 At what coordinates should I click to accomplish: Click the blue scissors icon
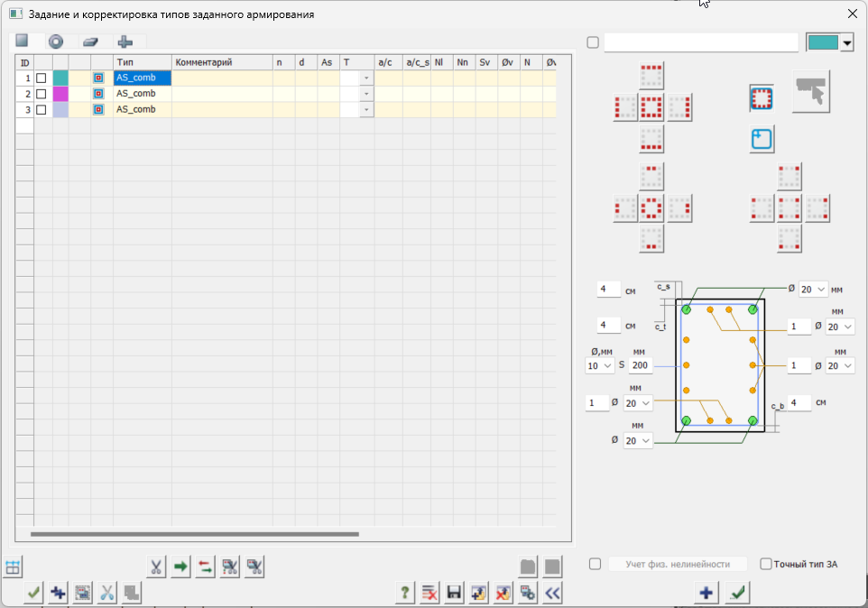pyautogui.click(x=106, y=593)
